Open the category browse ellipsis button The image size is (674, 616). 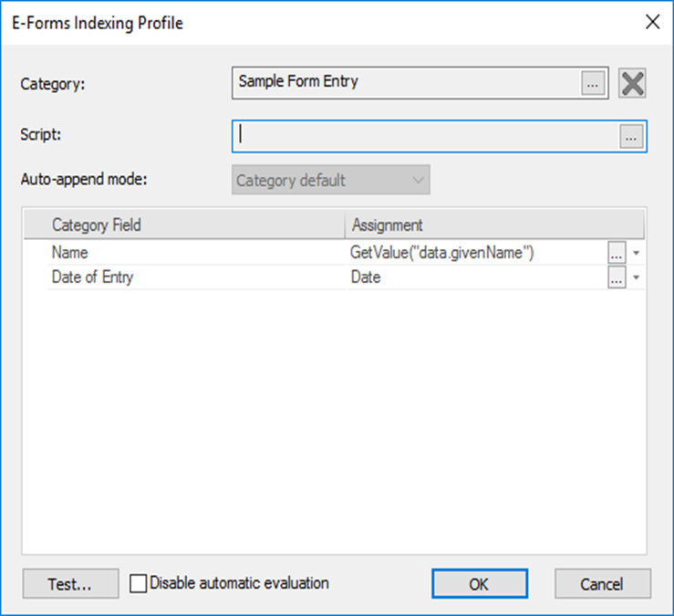[593, 83]
